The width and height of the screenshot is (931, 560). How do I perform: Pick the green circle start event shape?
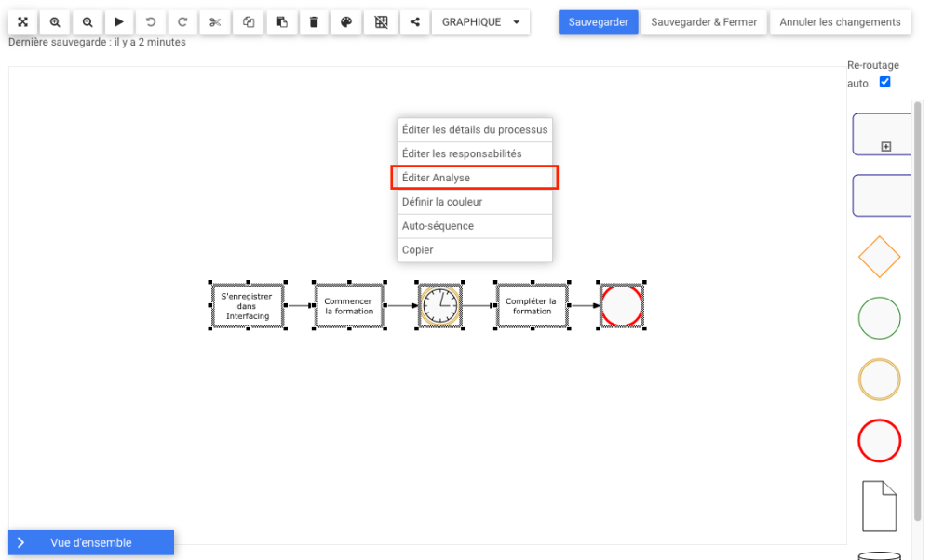(x=879, y=318)
